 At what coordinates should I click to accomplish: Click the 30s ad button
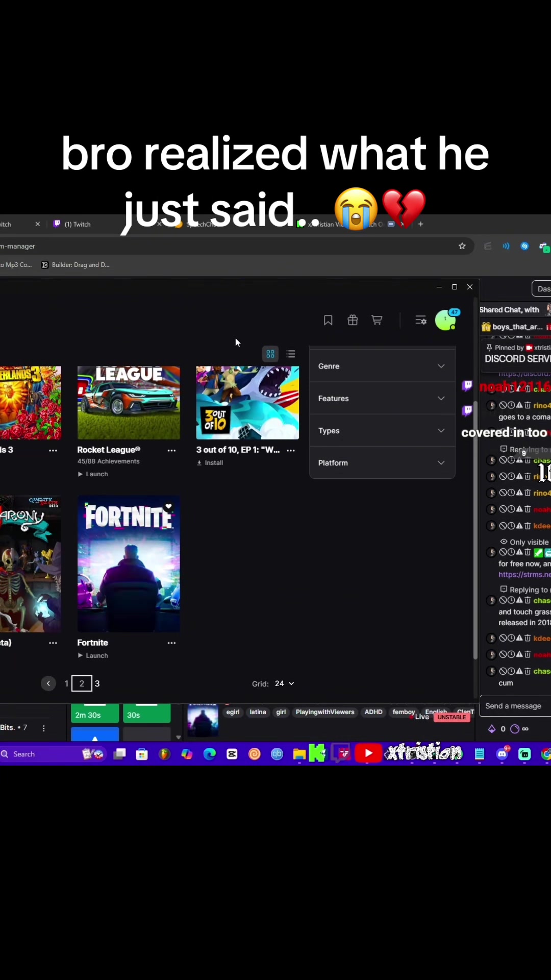[x=146, y=714]
